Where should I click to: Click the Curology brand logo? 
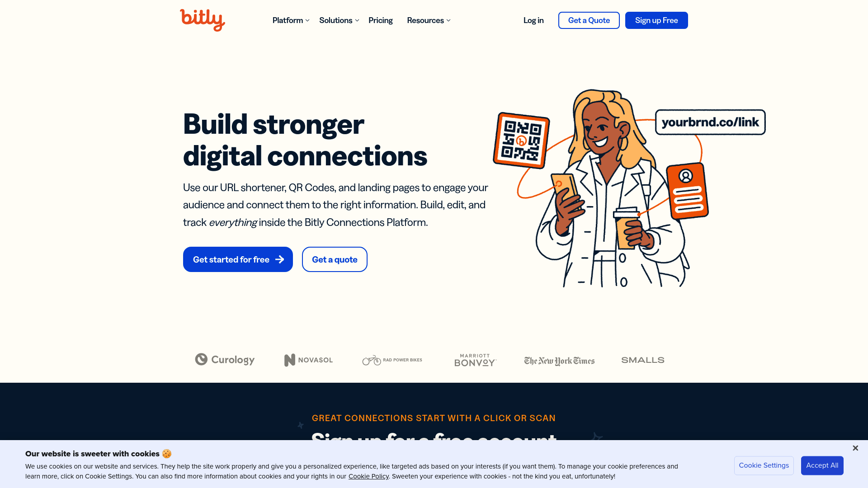tap(225, 359)
